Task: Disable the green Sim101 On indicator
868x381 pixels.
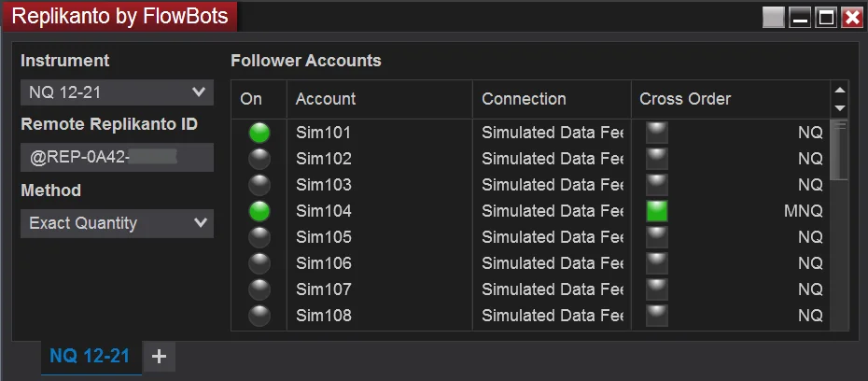Action: (x=259, y=133)
